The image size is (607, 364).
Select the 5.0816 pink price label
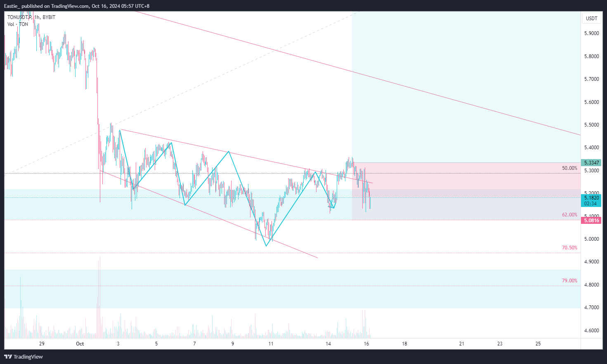tap(591, 221)
